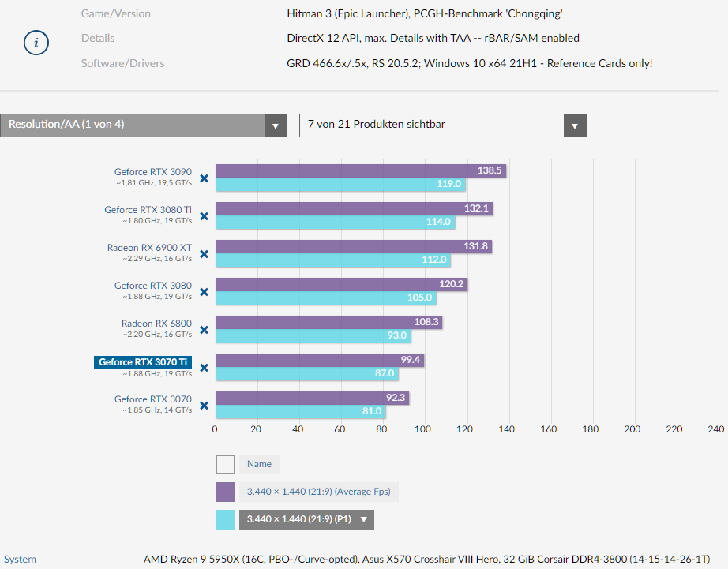Viewport: 728px width, 569px height.
Task: Click the Name legend label
Action: (259, 464)
